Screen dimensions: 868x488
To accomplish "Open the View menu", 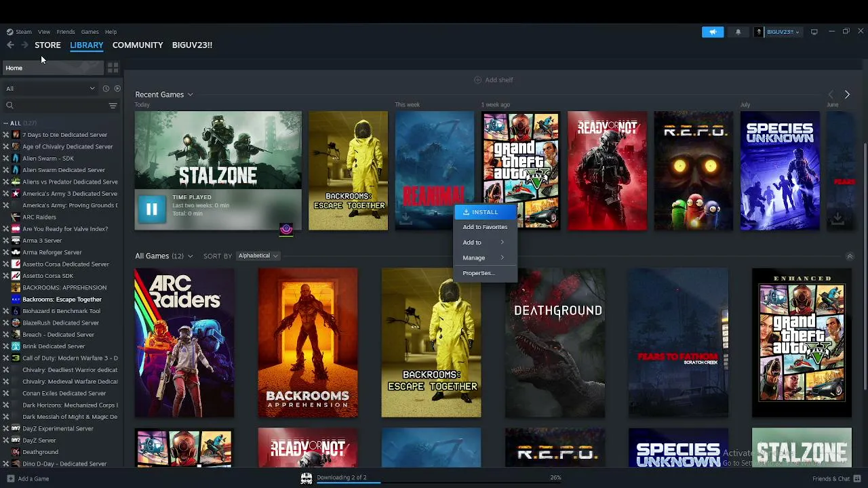I will pos(44,32).
